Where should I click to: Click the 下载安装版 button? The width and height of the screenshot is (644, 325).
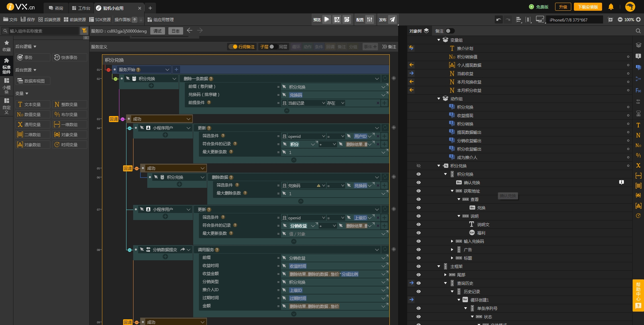point(588,7)
